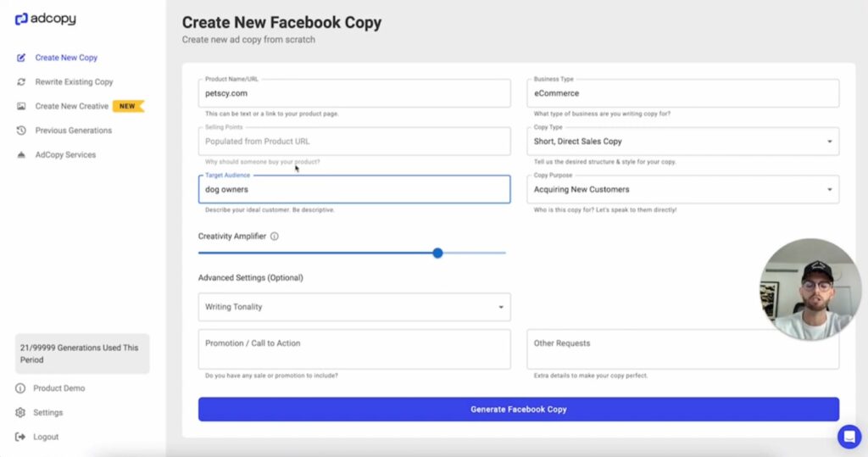Viewport: 868px width, 457px height.
Task: Open AdCopy Services
Action: click(x=65, y=155)
